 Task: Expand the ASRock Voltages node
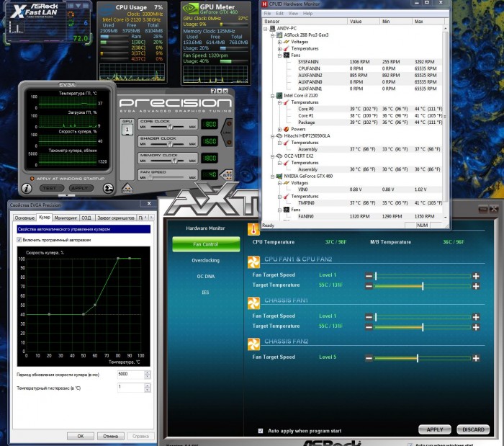[x=279, y=42]
